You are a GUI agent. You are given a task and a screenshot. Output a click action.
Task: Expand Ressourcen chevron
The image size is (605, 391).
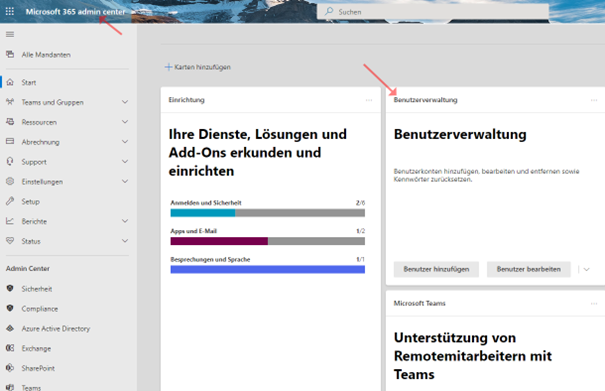click(x=125, y=122)
